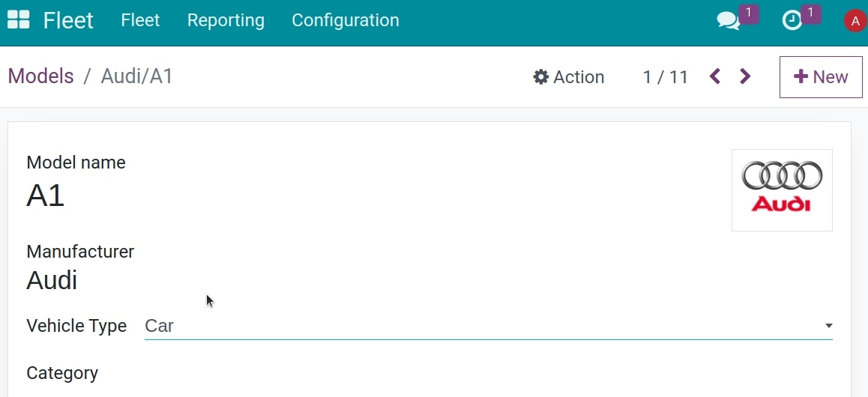Open the Fleet menu item

click(x=140, y=20)
